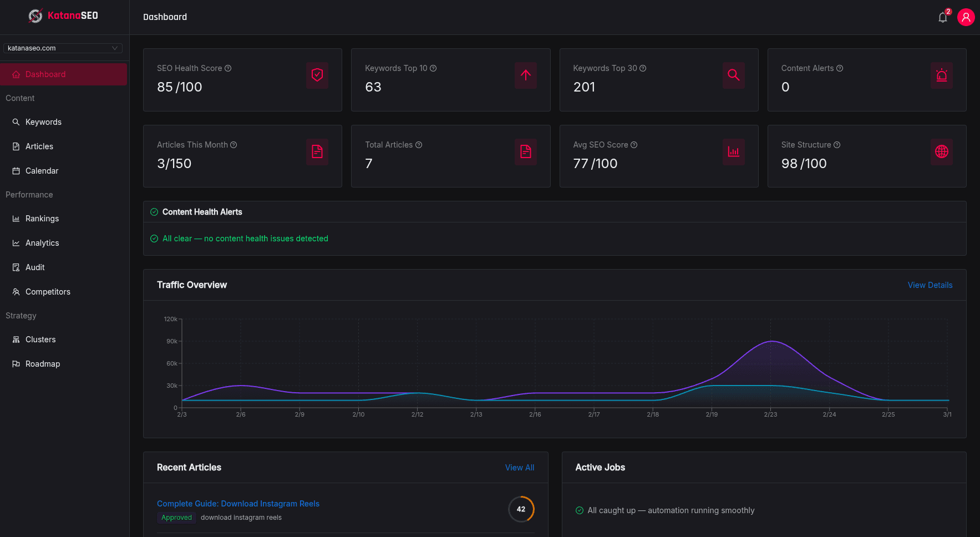Open the SEO Health Score info tooltip
This screenshot has height=537, width=980.
pos(228,68)
